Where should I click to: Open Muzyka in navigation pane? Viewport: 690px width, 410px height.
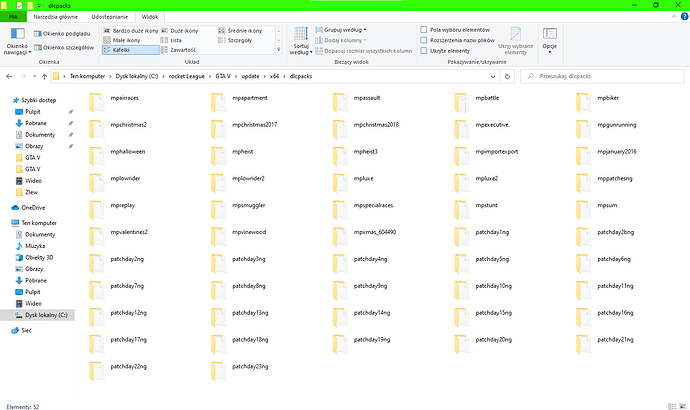coord(30,246)
